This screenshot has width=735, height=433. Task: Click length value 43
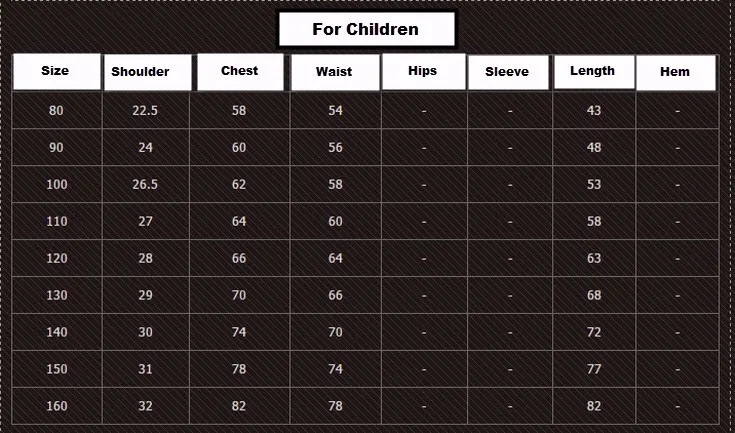pos(594,111)
